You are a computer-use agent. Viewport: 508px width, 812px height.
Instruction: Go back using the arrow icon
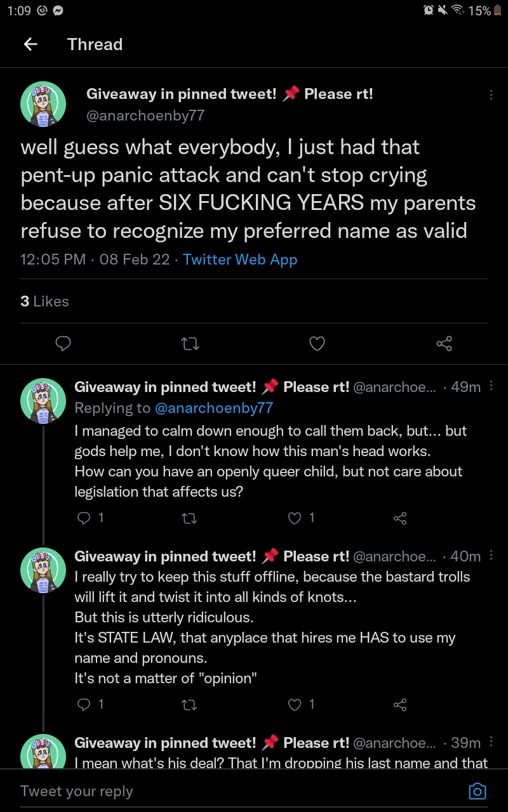point(30,44)
